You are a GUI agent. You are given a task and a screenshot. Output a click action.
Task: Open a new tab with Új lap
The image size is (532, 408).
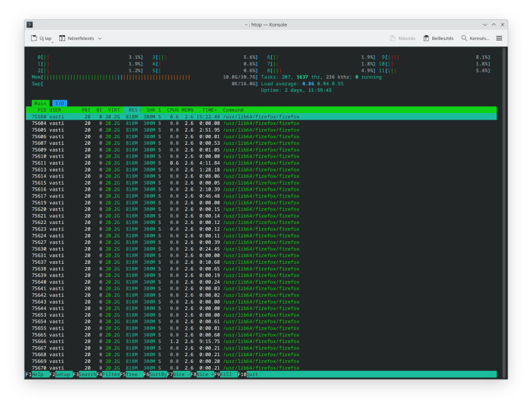[x=42, y=39]
